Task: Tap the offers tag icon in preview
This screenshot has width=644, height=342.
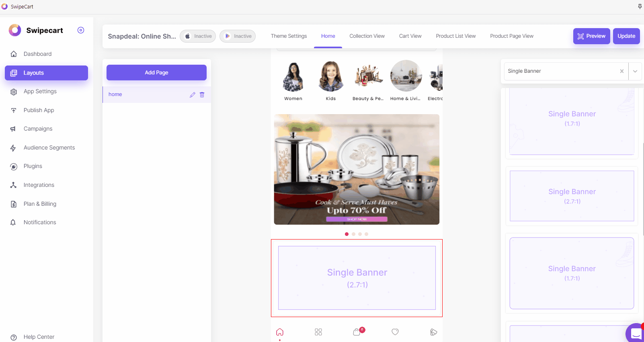Action: [433, 332]
